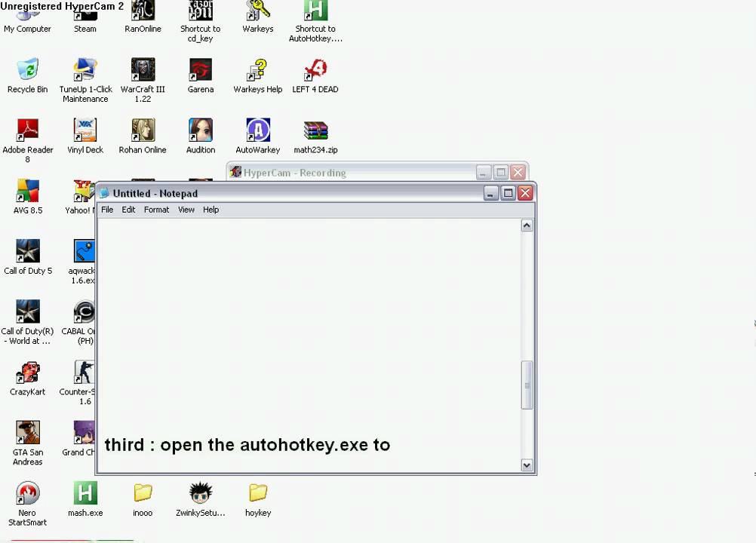Select the RanOnline desktop shortcut
The image size is (756, 543).
point(143,17)
